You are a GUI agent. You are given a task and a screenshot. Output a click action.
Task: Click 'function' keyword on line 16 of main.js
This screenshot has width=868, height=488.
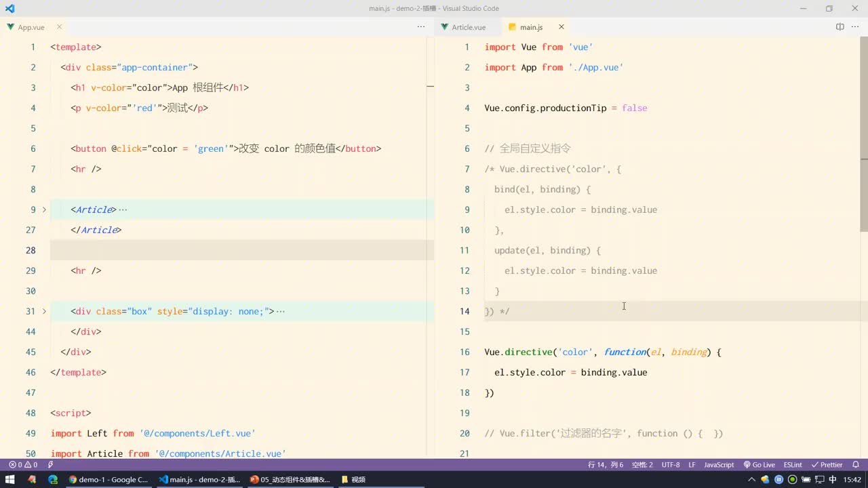(625, 352)
